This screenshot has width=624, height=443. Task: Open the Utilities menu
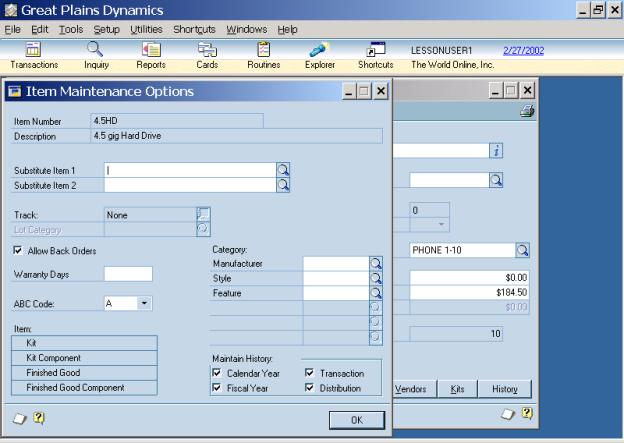(146, 29)
